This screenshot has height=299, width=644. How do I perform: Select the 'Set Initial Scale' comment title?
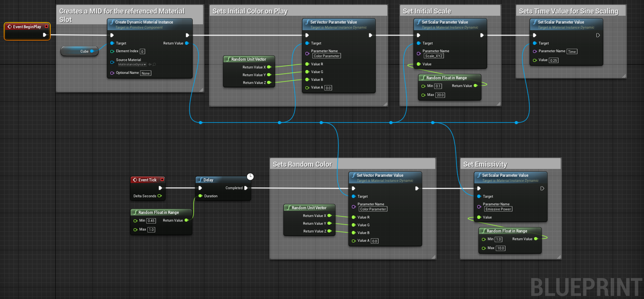click(427, 11)
